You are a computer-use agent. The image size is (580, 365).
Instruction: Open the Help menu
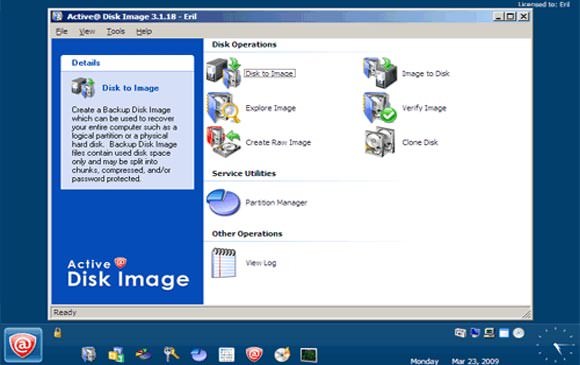[x=144, y=31]
